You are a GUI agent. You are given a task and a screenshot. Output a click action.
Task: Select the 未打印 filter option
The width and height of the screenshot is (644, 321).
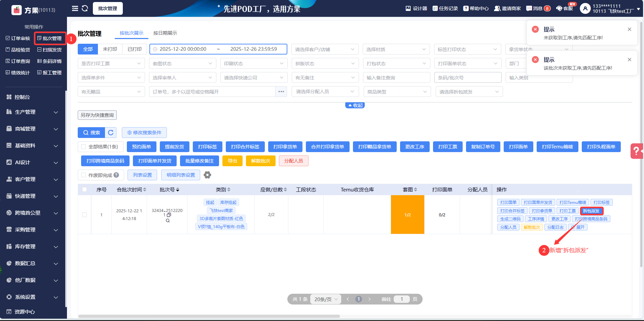tap(110, 49)
